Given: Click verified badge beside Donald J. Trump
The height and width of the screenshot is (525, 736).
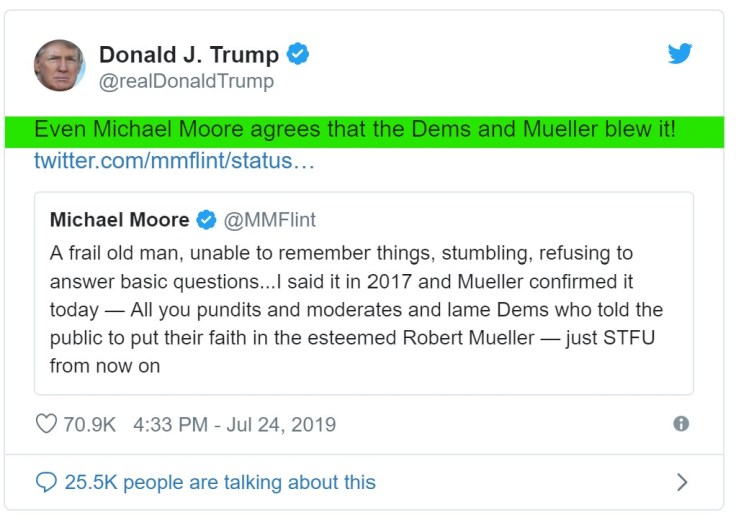Looking at the screenshot, I should coord(297,55).
